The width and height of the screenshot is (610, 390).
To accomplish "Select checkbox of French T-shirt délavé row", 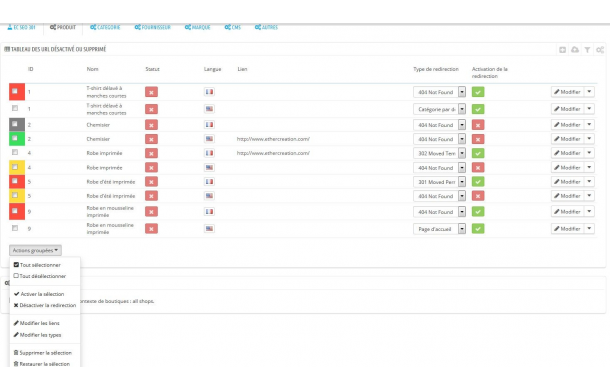I will click(x=15, y=91).
